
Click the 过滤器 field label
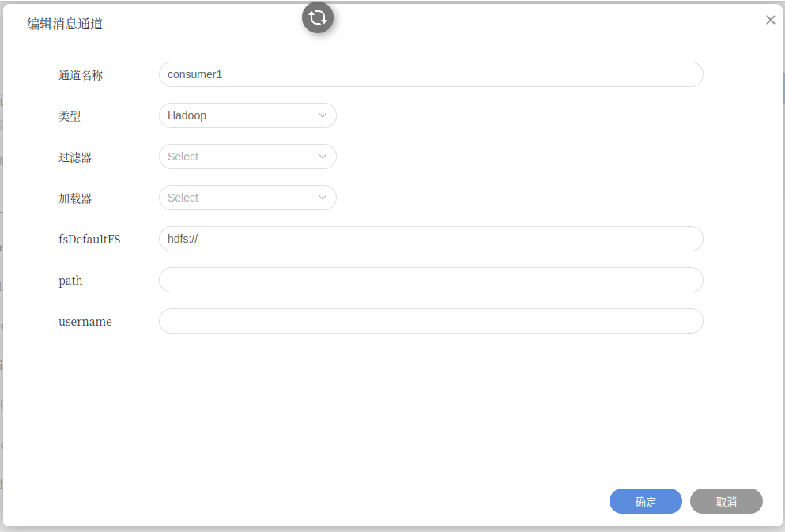click(x=75, y=157)
